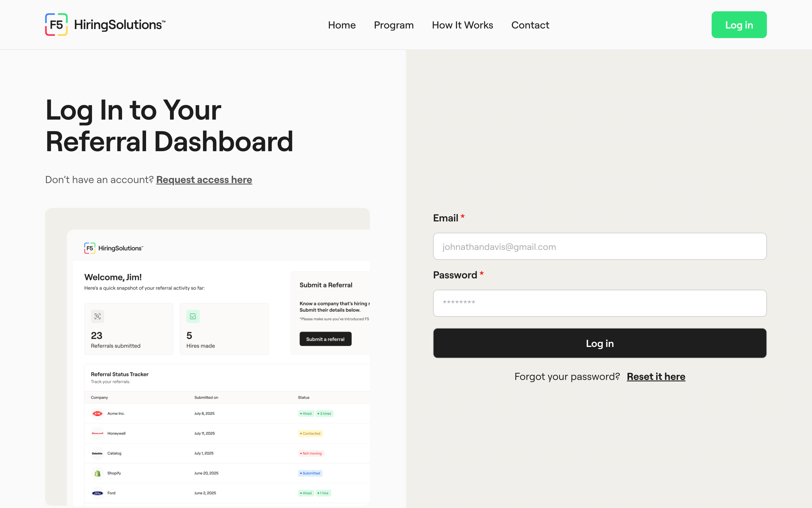Click the Referrals submitted search icon
This screenshot has height=508, width=812.
click(x=97, y=316)
